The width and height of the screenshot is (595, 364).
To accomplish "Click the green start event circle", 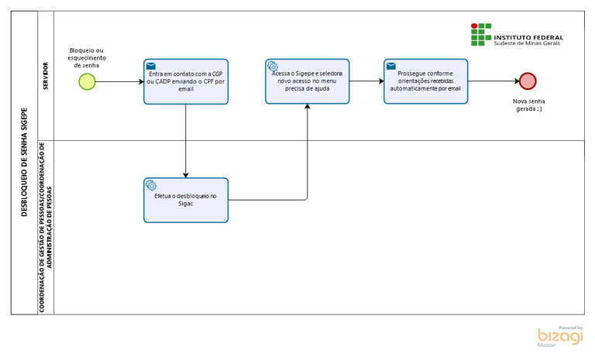I will coord(87,81).
